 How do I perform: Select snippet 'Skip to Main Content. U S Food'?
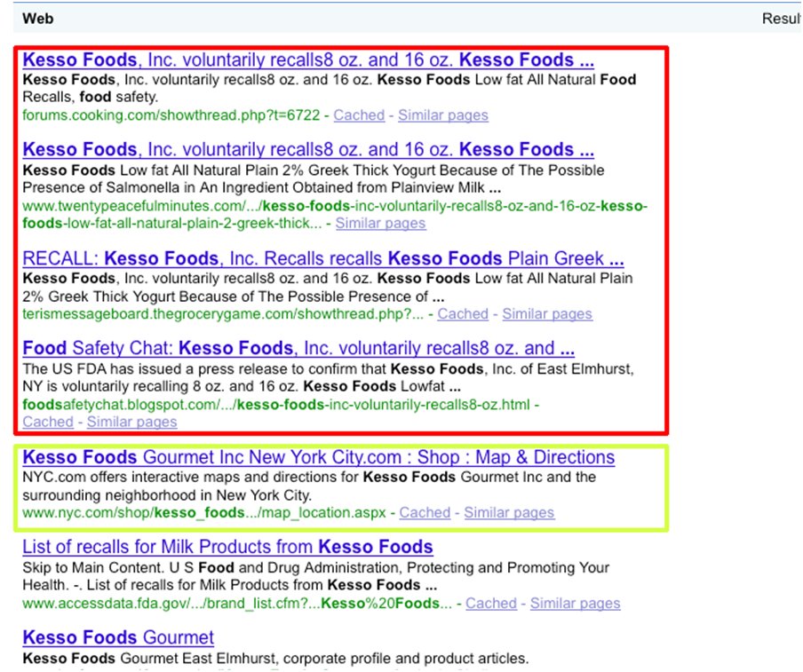click(x=128, y=567)
